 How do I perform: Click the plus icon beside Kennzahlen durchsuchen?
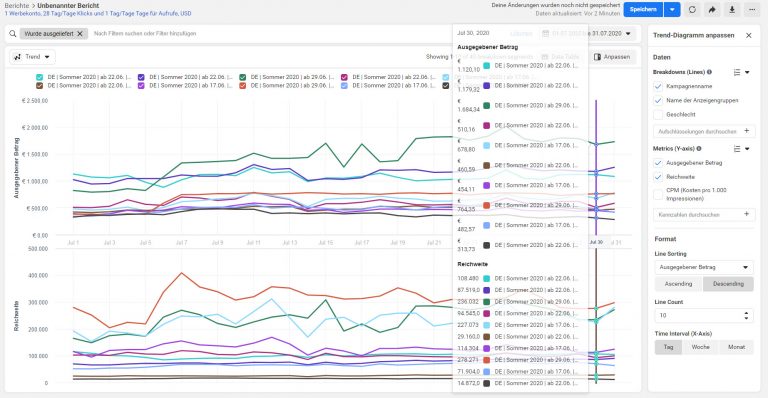pyautogui.click(x=746, y=214)
